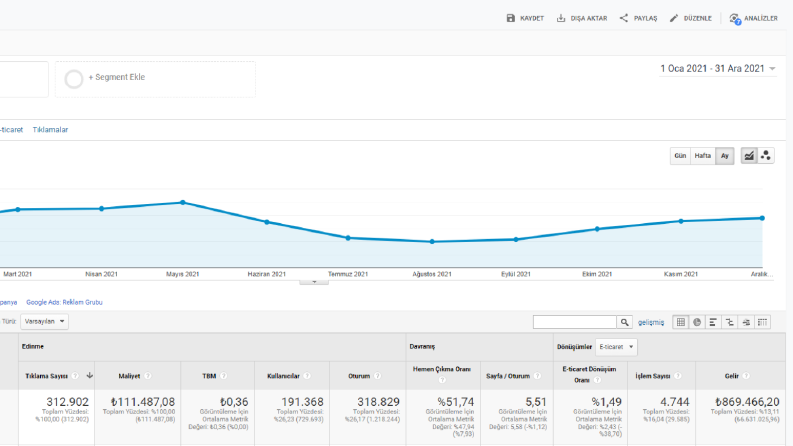Click help icon next to Gelir
The height and width of the screenshot is (446, 793).
click(x=746, y=376)
